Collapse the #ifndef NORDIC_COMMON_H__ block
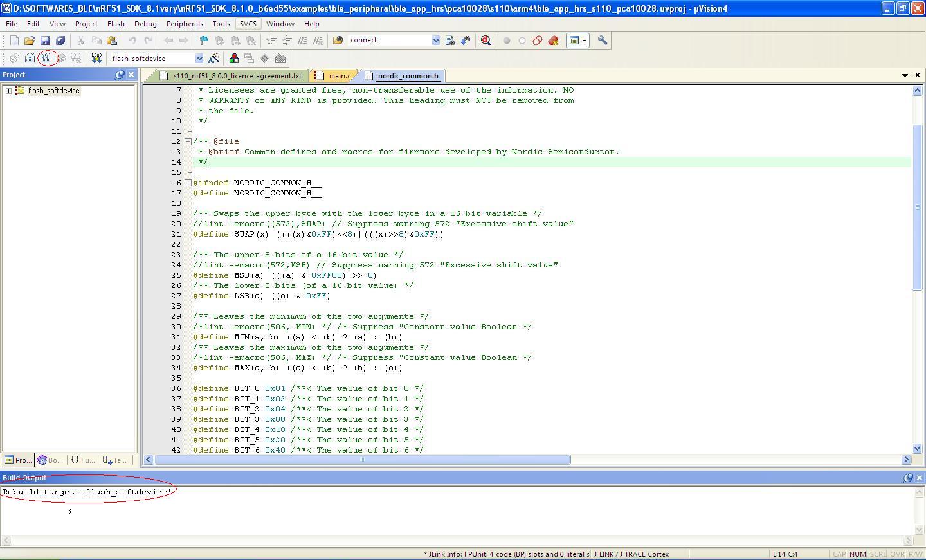 point(188,183)
